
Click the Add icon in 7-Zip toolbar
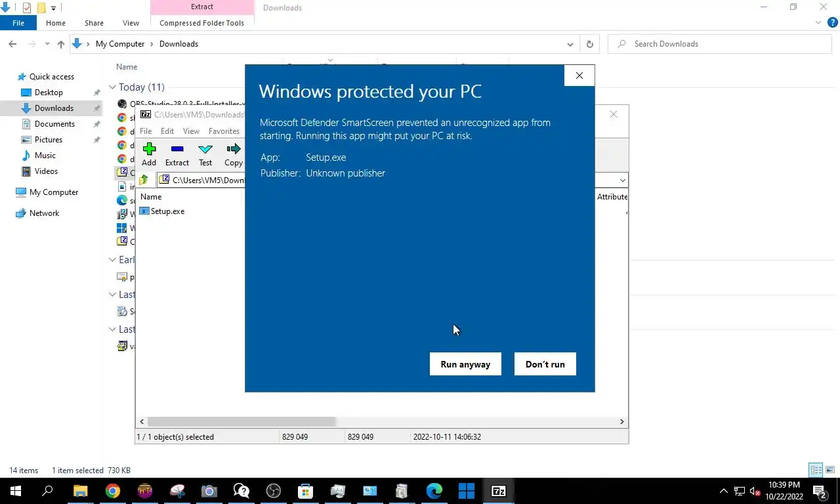(149, 154)
